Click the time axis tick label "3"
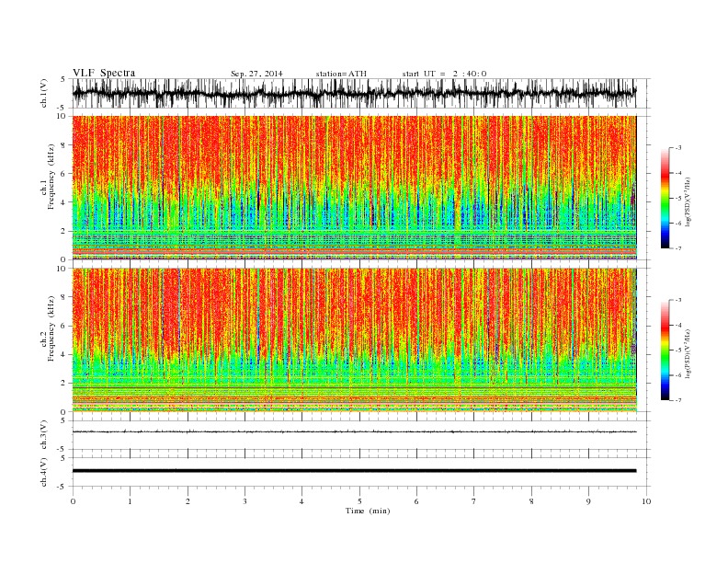This screenshot has height=563, width=728. 245,501
